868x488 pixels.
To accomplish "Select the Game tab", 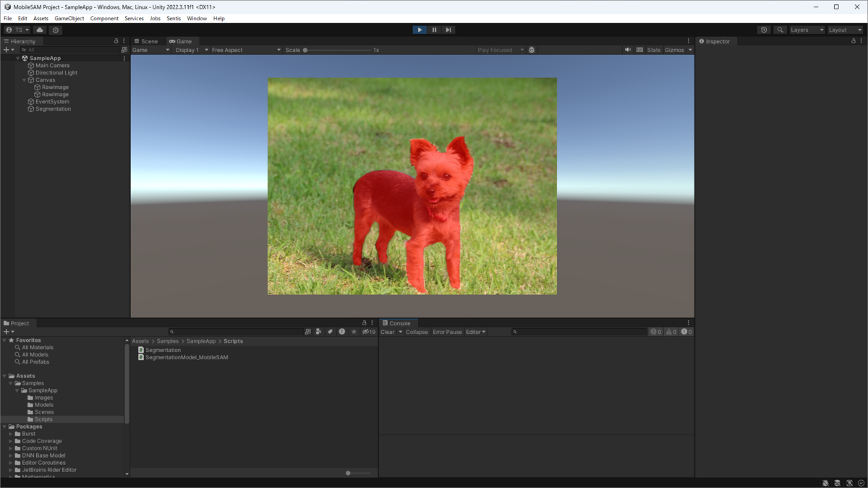I will click(x=181, y=41).
